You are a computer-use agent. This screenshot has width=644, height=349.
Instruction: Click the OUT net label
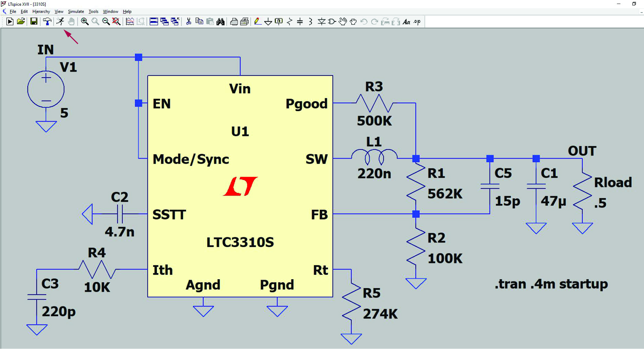click(582, 151)
